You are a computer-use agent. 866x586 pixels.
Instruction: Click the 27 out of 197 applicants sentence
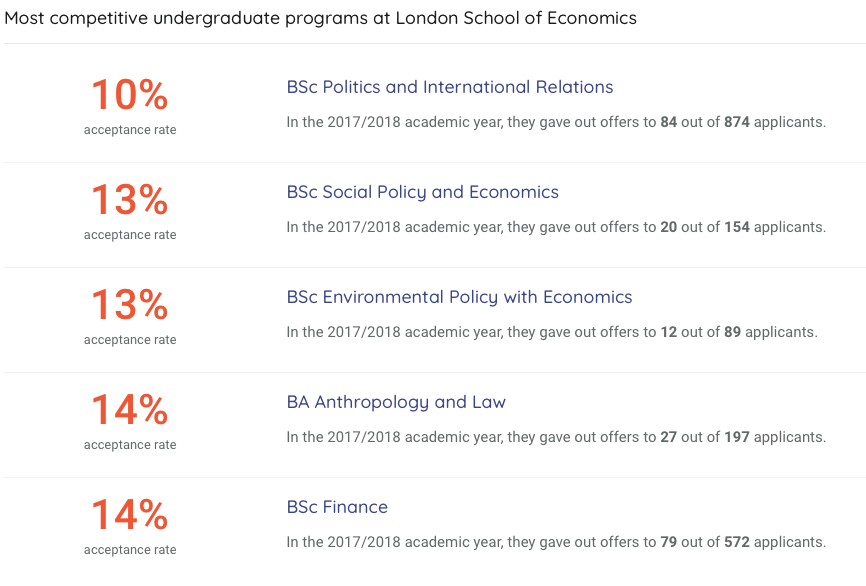pyautogui.click(x=556, y=437)
